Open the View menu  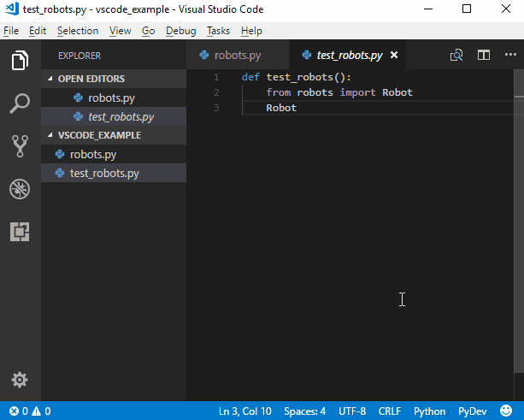coord(121,31)
